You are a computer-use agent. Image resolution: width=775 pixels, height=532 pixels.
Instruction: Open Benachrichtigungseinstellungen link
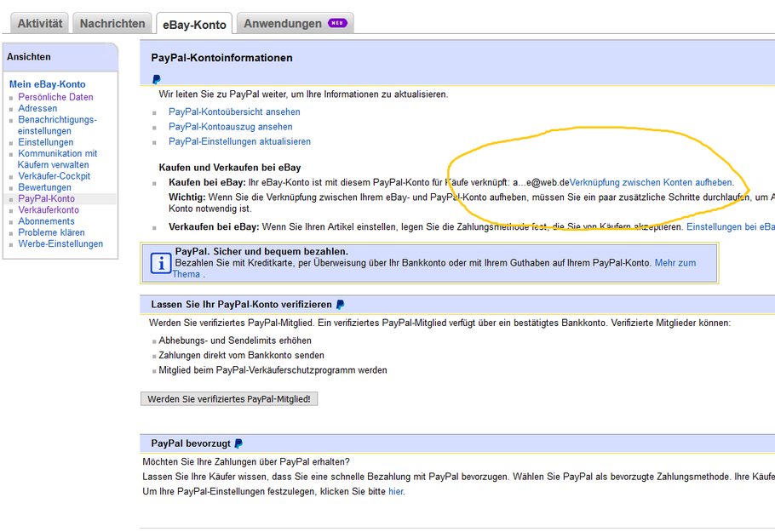[57, 125]
